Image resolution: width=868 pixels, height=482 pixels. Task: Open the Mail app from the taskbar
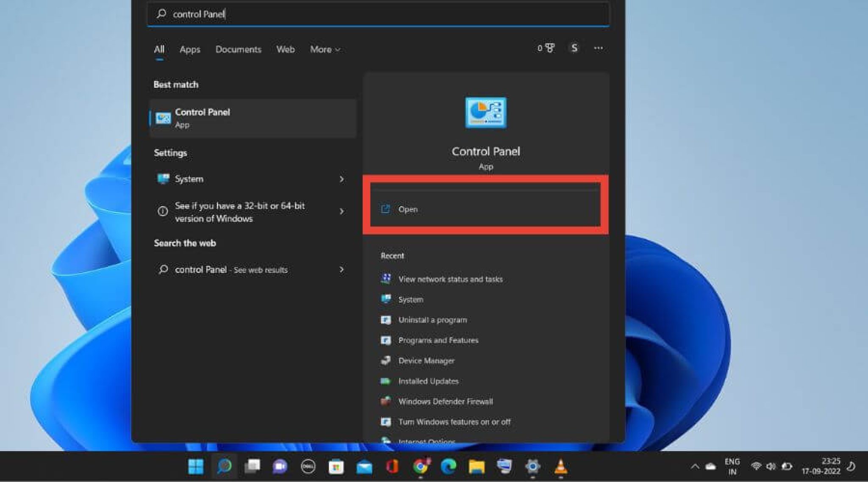[363, 467]
